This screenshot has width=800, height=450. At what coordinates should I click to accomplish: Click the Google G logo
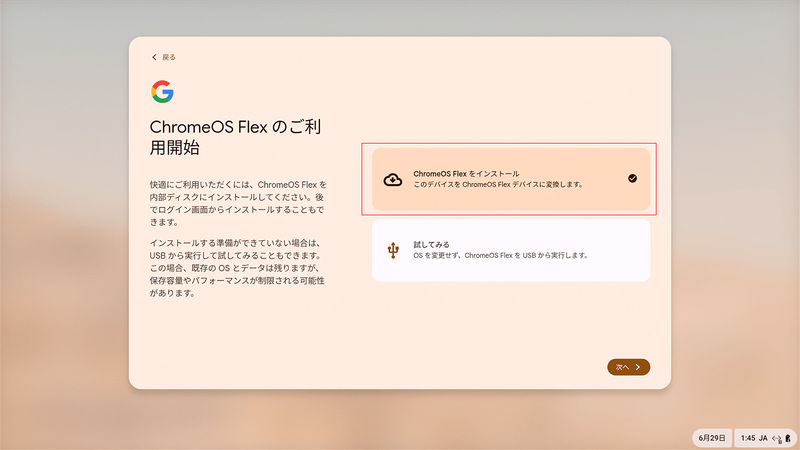[162, 92]
